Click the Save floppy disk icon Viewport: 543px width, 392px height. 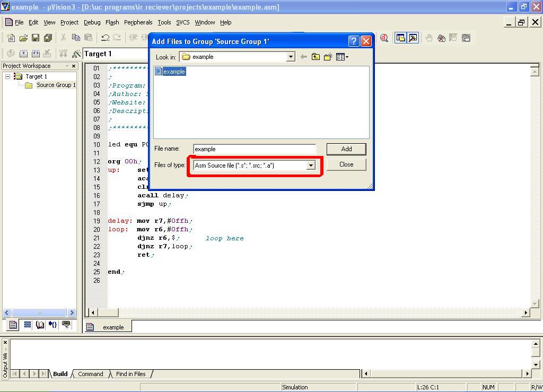[36, 38]
